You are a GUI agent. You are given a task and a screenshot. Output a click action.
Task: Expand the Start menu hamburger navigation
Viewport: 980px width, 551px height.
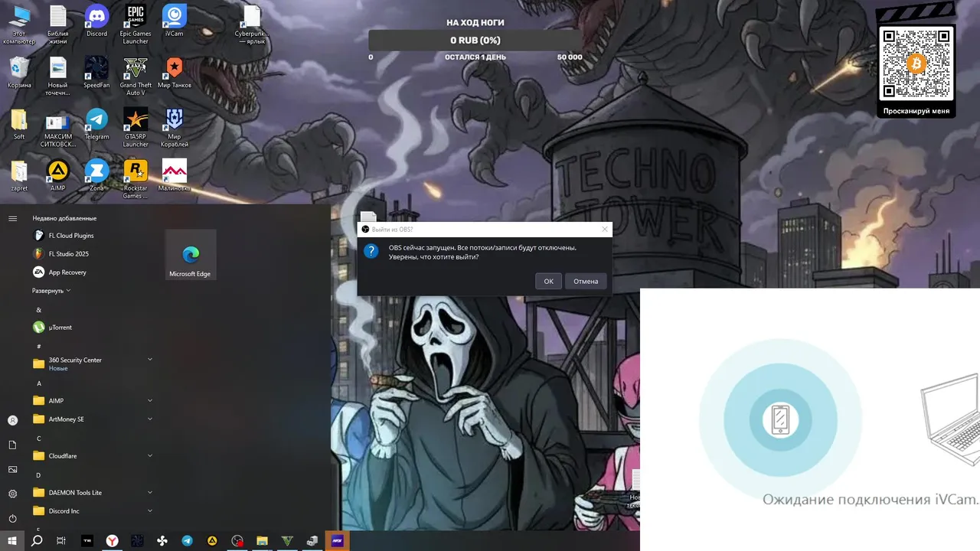click(x=12, y=218)
